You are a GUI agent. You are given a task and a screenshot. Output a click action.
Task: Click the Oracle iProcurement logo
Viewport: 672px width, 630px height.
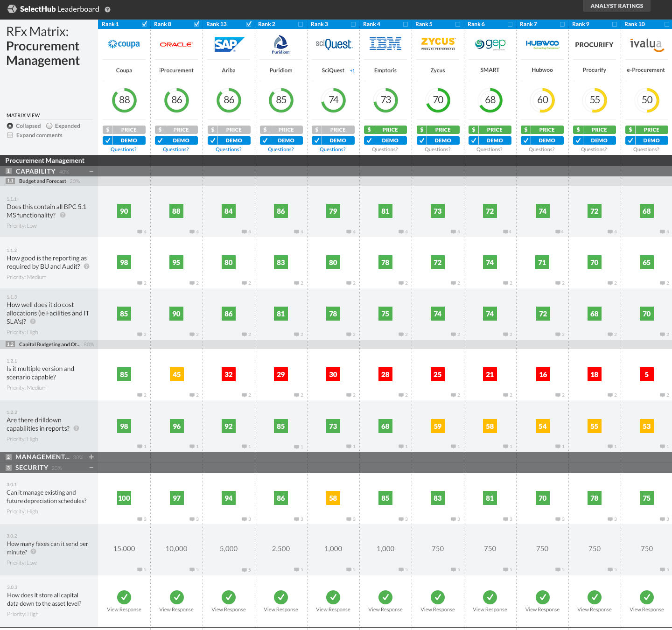[x=176, y=44]
